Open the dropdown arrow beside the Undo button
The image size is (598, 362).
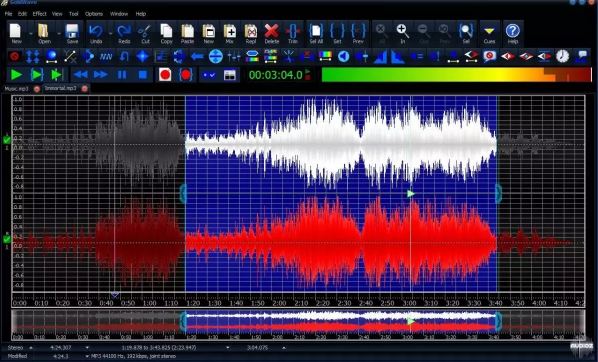[x=110, y=34]
